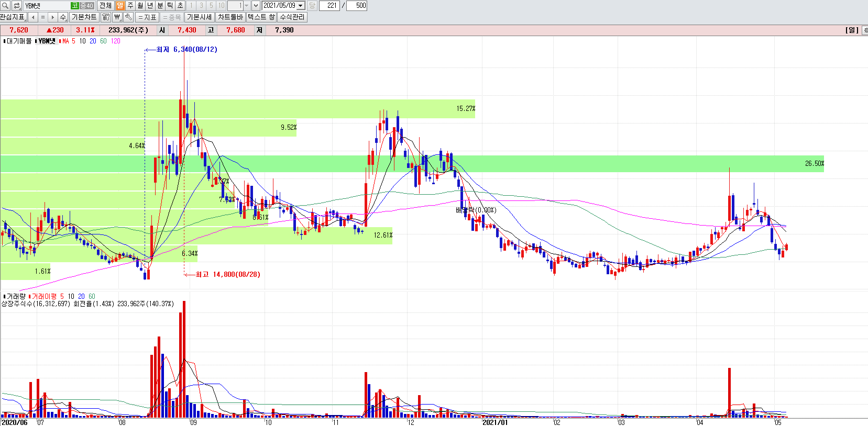Image resolution: width=868 pixels, height=426 pixels.
Task: Click the 당 button
Action: tap(312, 5)
